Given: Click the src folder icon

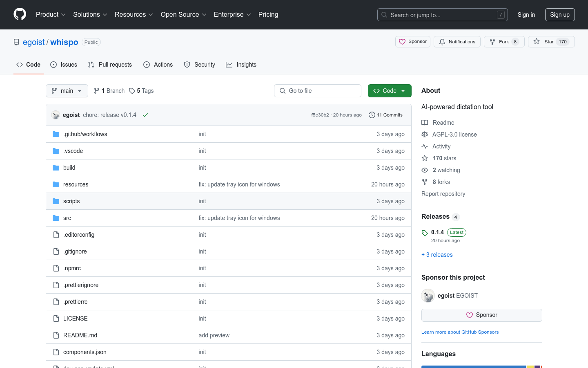Looking at the screenshot, I should tap(56, 218).
